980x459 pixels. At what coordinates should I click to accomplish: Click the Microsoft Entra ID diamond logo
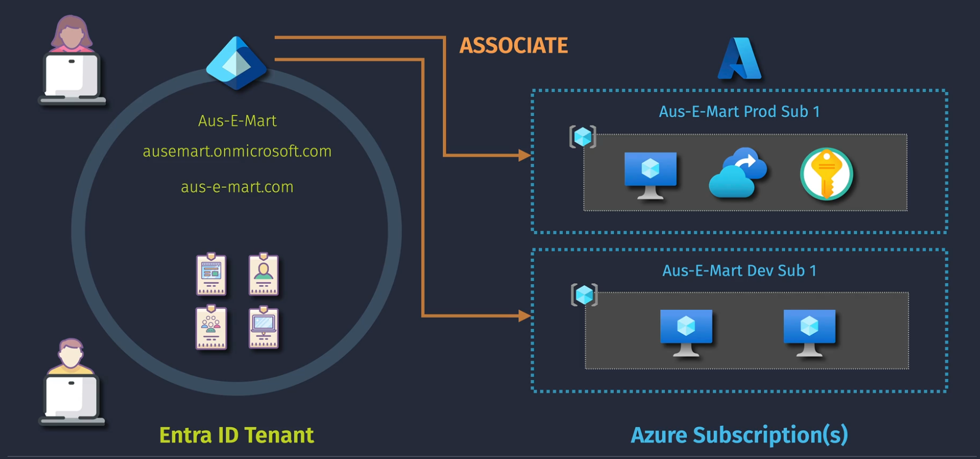point(236,63)
